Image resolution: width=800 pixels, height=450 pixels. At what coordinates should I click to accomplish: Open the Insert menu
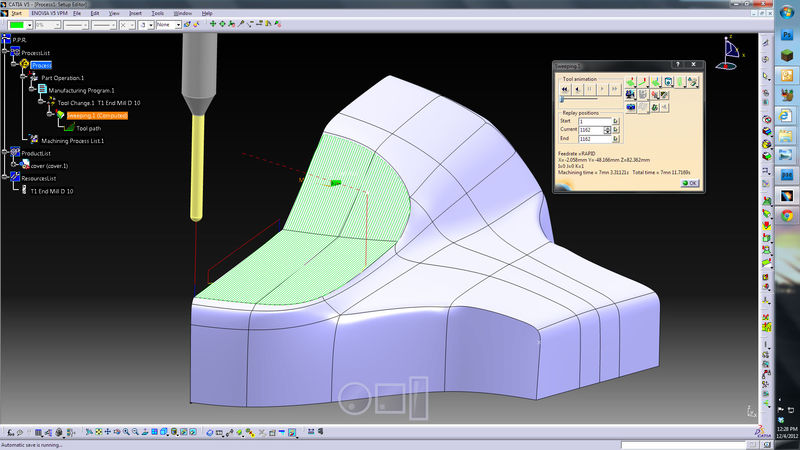click(135, 13)
